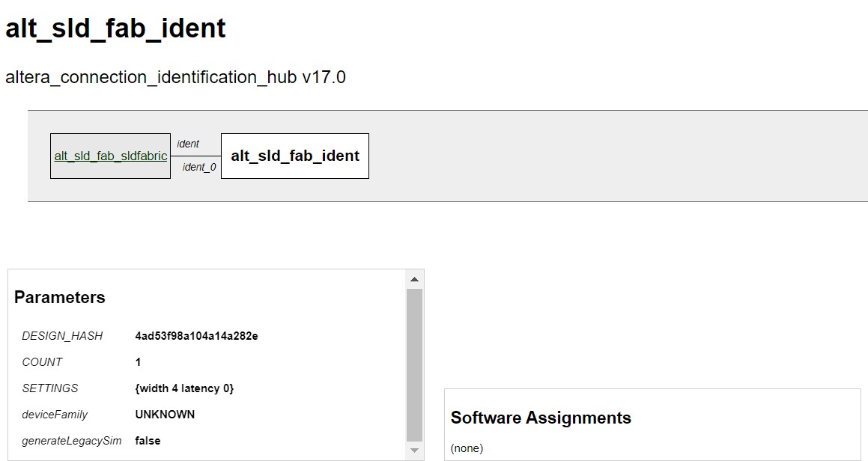The height and width of the screenshot is (461, 868).
Task: Click the Parameters heading
Action: pos(60,297)
